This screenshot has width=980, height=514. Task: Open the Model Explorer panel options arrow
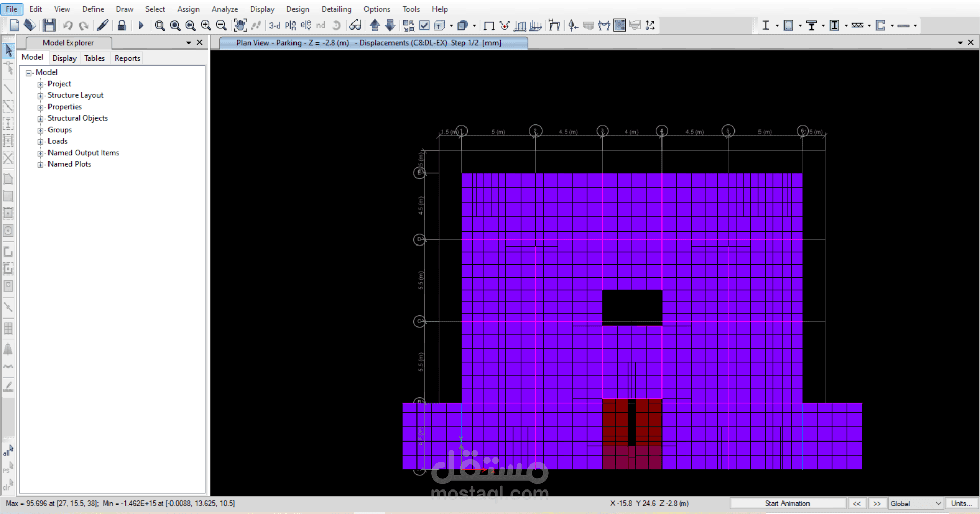pyautogui.click(x=189, y=43)
